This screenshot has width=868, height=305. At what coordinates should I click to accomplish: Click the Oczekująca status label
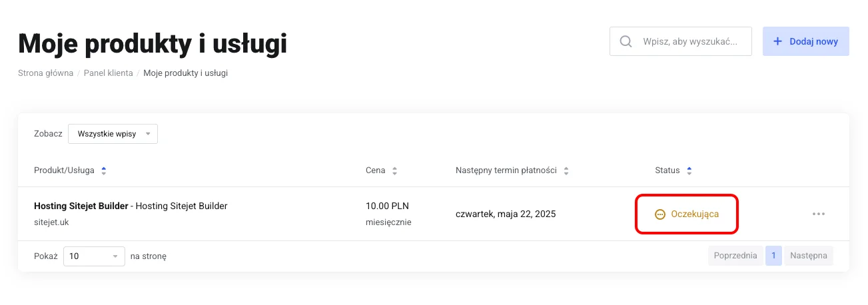695,214
